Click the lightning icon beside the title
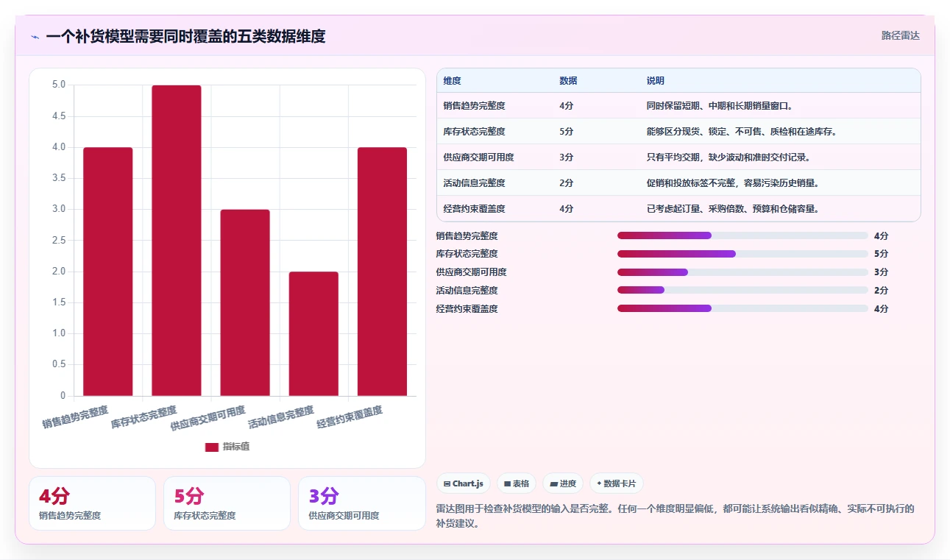Screen dimensions: 950x560 tap(35, 37)
